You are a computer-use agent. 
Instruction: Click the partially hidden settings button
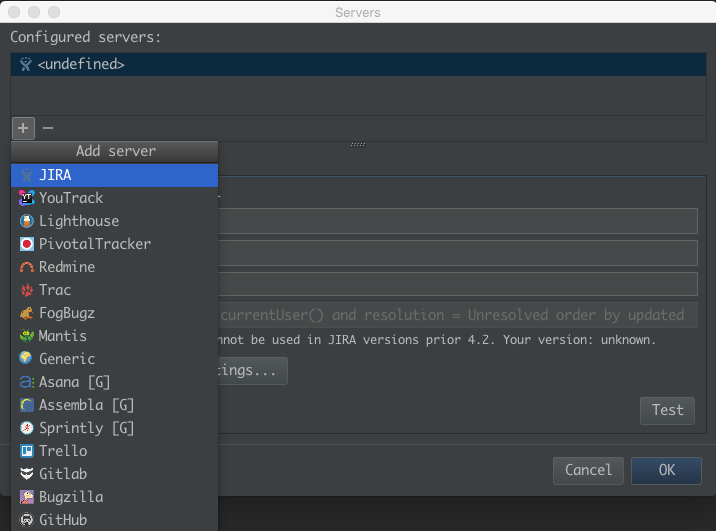253,371
